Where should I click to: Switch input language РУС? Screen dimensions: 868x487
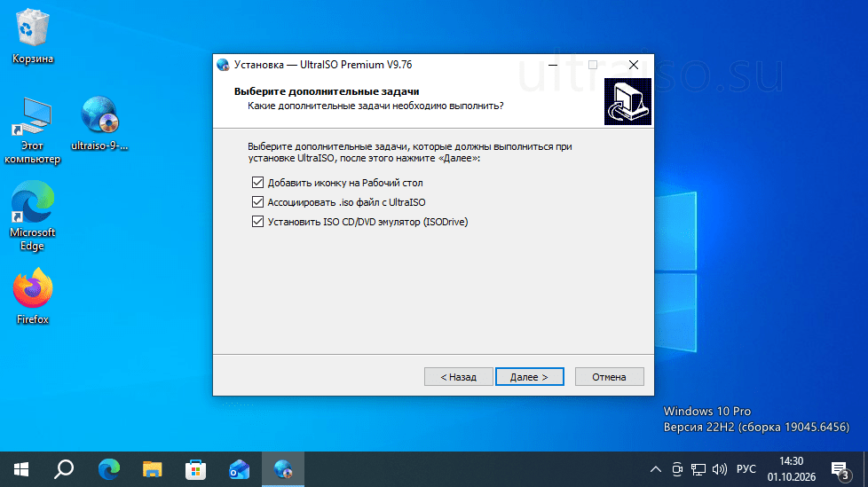point(746,469)
